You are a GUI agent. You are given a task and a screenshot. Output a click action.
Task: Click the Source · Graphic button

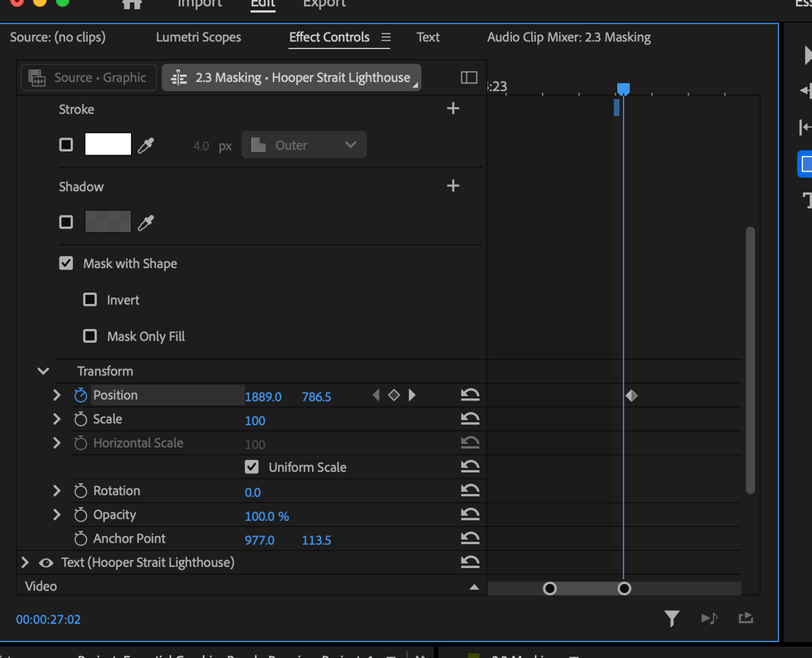tap(89, 78)
